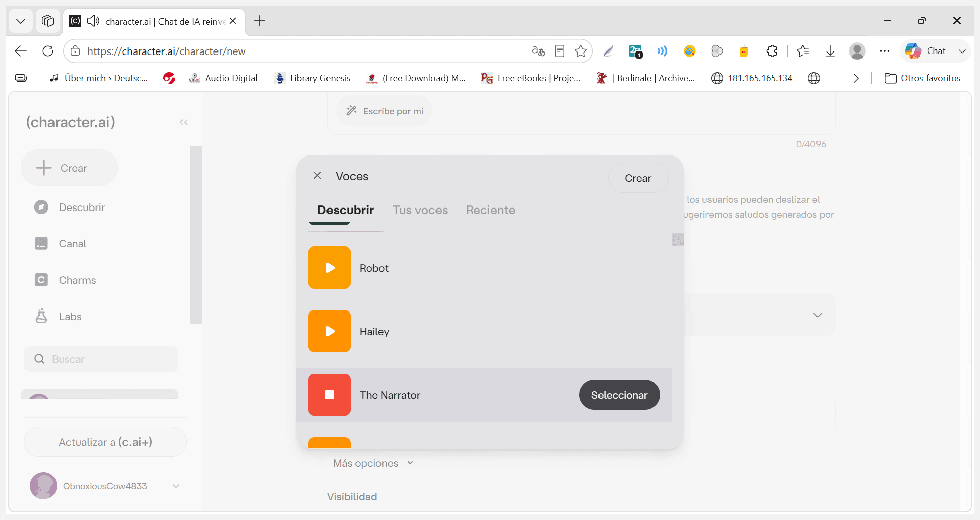Select the Descubrir tab in Voces

click(x=346, y=210)
